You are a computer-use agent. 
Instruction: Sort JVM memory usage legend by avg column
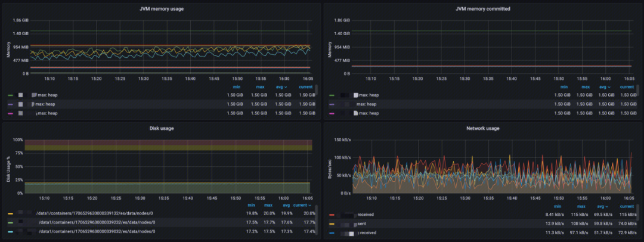281,87
